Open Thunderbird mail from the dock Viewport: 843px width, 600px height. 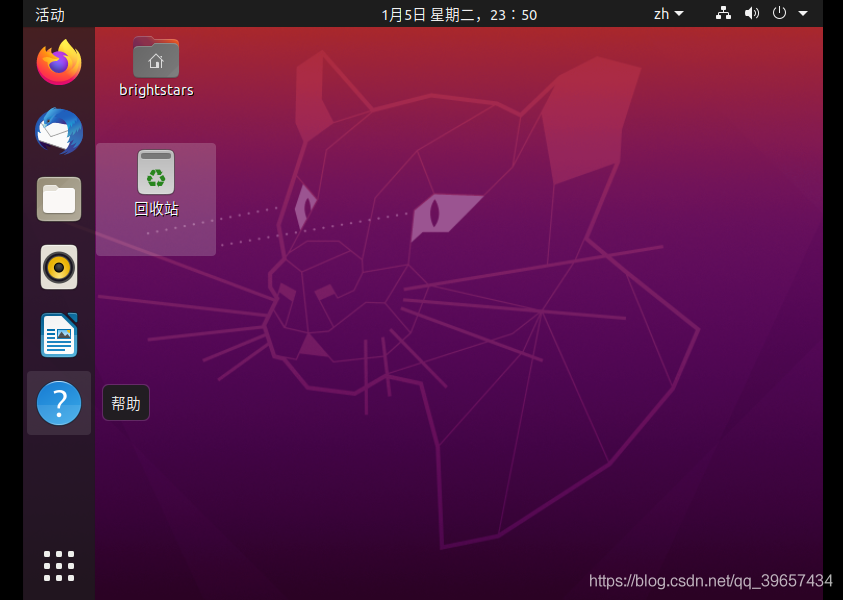pos(59,131)
